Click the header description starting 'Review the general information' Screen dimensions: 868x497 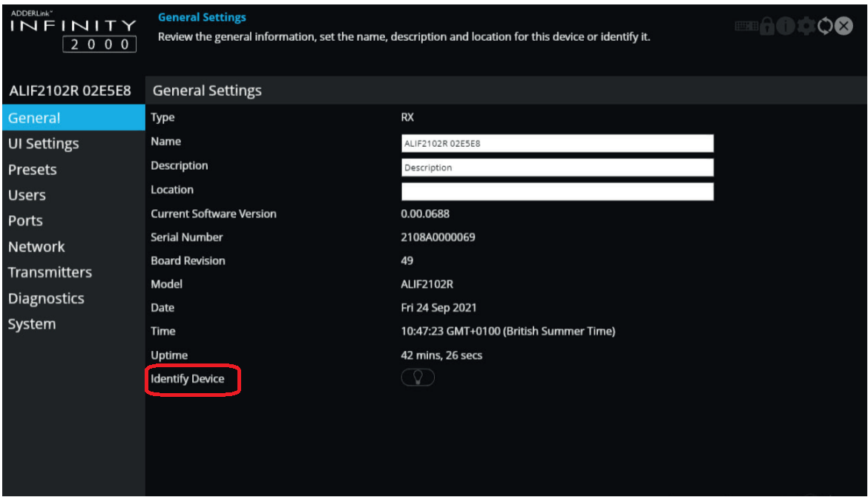point(404,37)
